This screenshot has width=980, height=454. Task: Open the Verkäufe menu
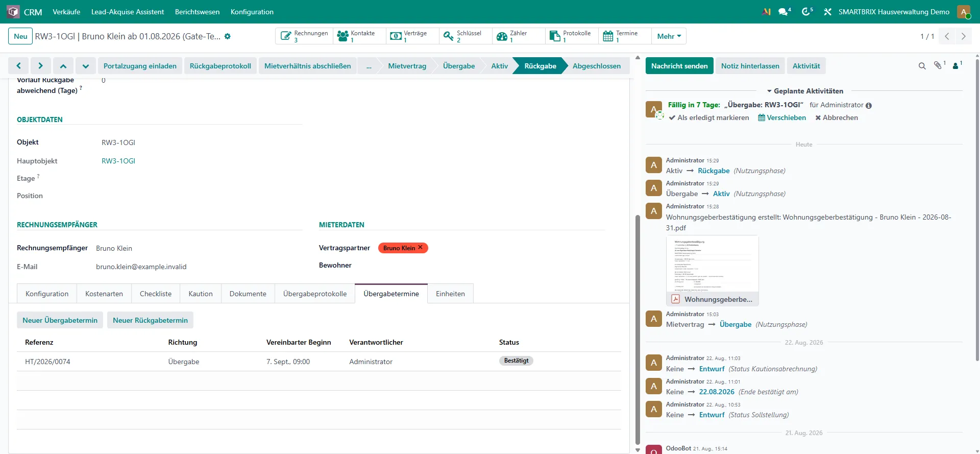pos(66,12)
